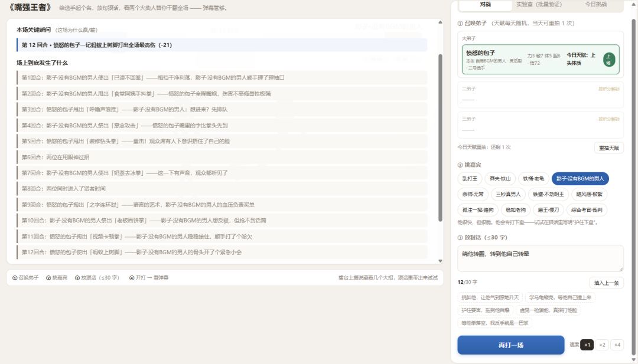Click step ② 挑嘉宾 in footer
Image resolution: width=638 pixels, height=364 pixels.
pos(57,278)
